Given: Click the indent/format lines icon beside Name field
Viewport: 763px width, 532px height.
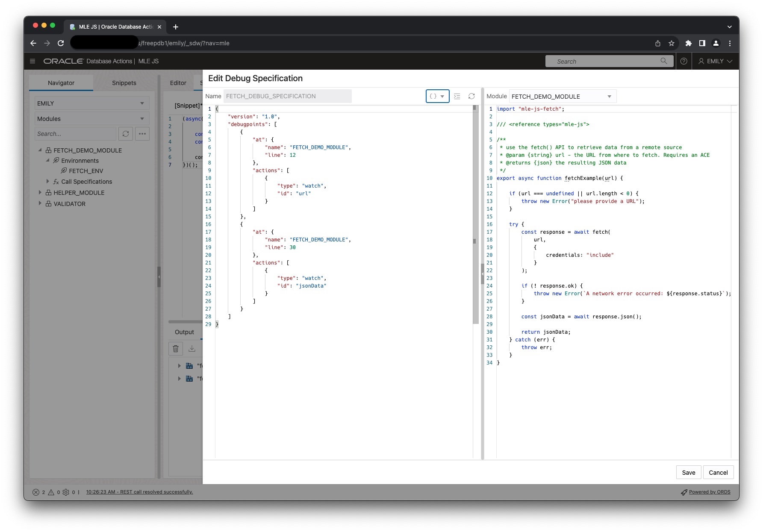Looking at the screenshot, I should click(x=457, y=96).
